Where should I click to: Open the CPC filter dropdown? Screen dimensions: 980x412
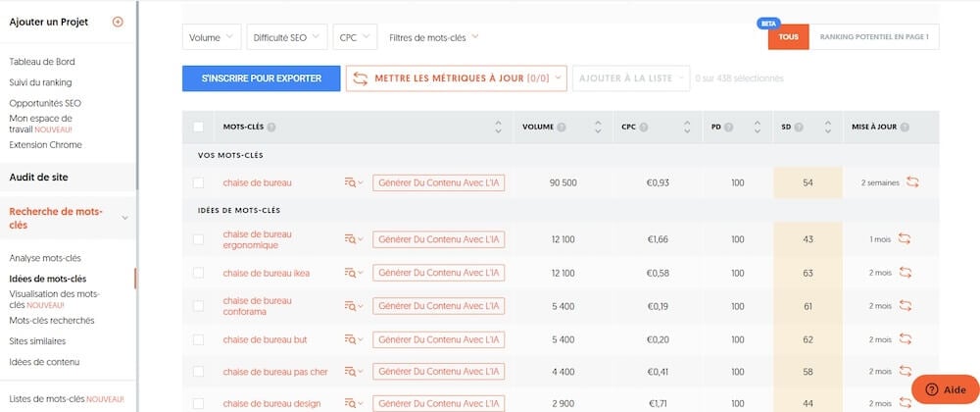tap(355, 37)
